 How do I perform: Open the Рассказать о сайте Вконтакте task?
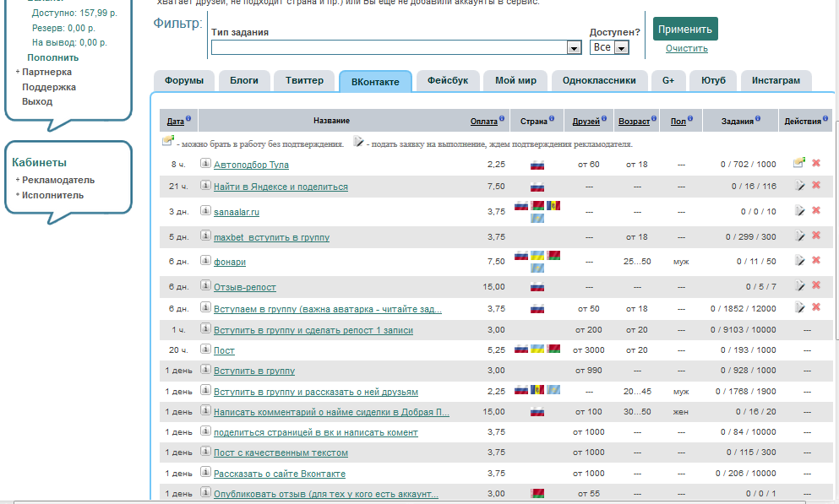pos(280,474)
